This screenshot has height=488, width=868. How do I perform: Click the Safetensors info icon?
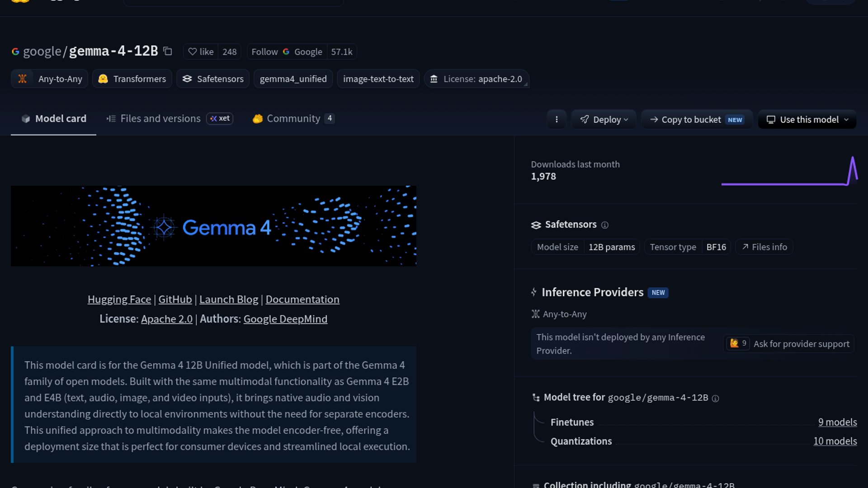[x=605, y=225]
